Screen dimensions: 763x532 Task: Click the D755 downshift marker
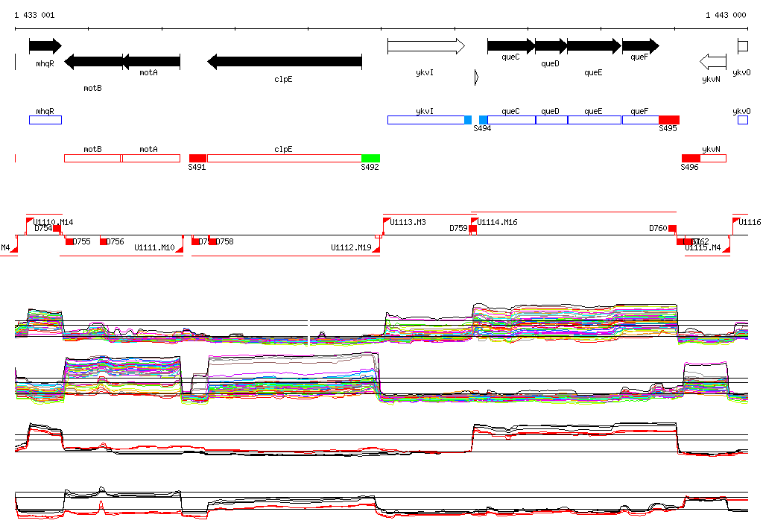pyautogui.click(x=69, y=241)
